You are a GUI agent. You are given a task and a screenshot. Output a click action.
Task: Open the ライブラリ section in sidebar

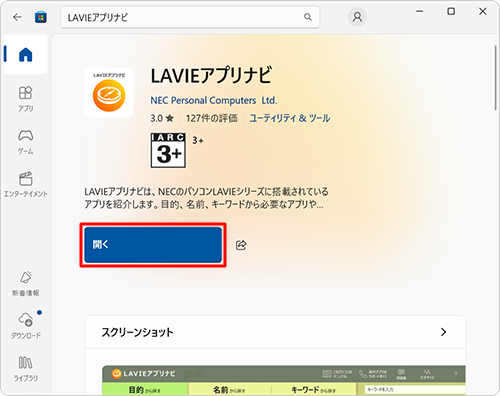tap(26, 369)
